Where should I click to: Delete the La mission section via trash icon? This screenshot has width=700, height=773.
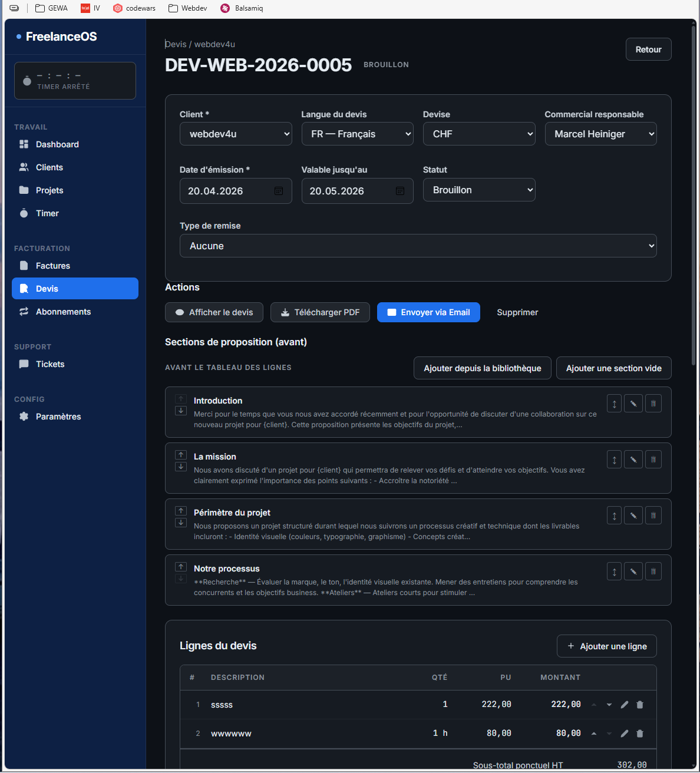653,460
